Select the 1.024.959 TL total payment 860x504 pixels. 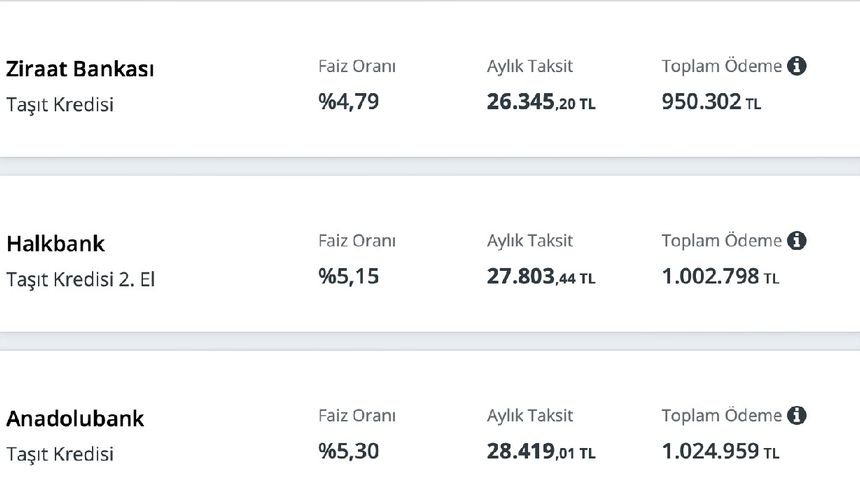point(720,452)
